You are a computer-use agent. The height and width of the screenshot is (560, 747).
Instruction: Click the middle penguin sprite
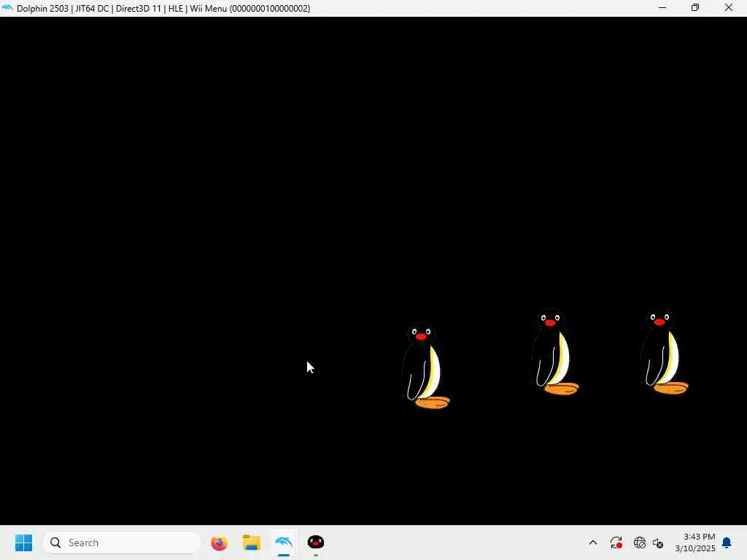554,352
